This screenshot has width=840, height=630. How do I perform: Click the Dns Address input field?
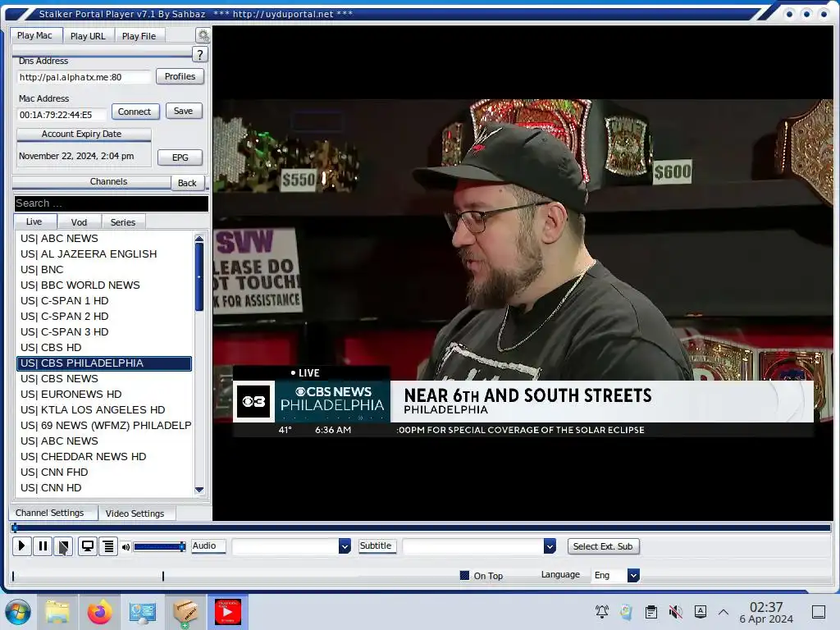[84, 77]
